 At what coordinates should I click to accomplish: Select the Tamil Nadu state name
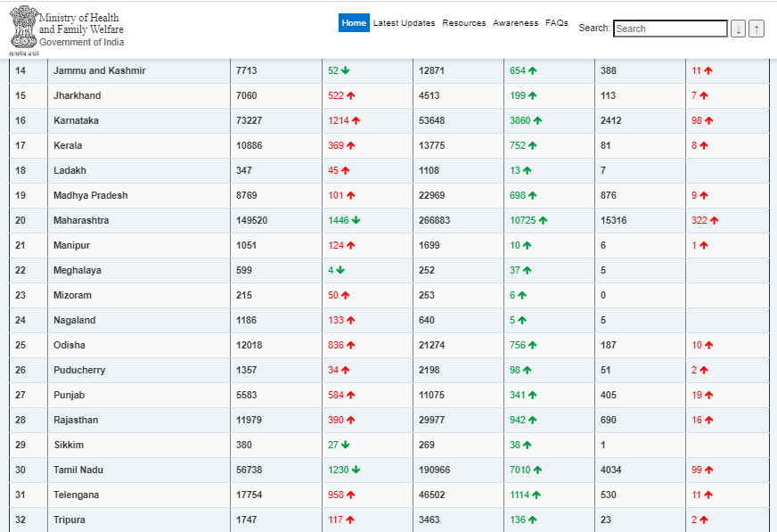[78, 470]
